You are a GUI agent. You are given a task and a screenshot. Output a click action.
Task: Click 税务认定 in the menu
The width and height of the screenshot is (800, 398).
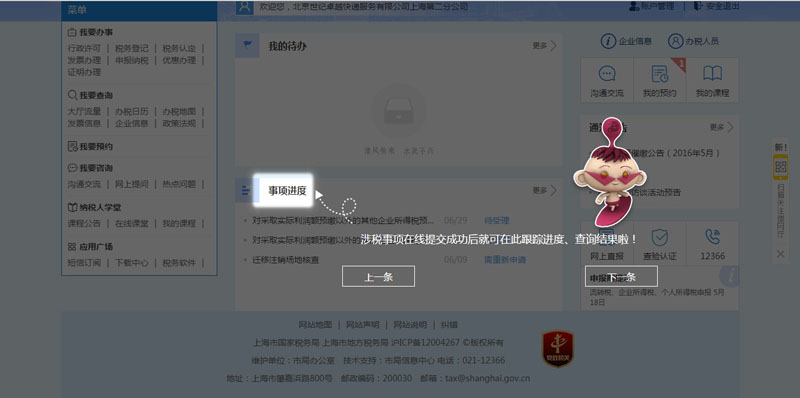click(x=179, y=48)
